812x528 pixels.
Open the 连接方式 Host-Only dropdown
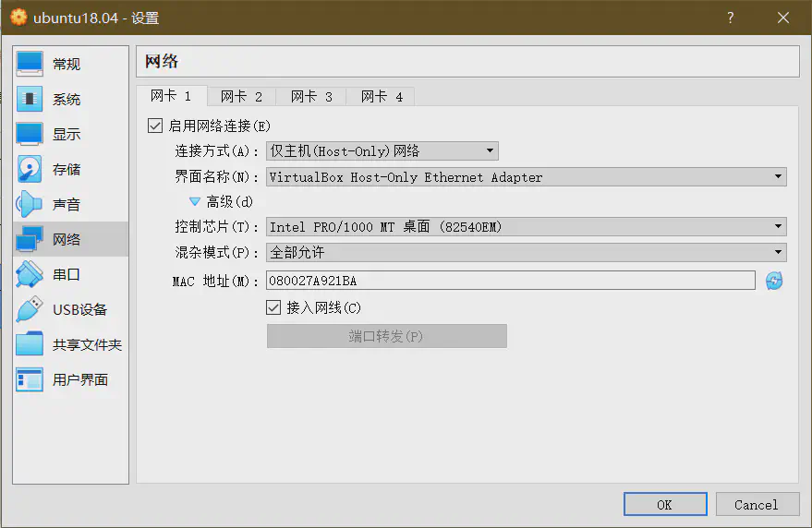point(382,151)
